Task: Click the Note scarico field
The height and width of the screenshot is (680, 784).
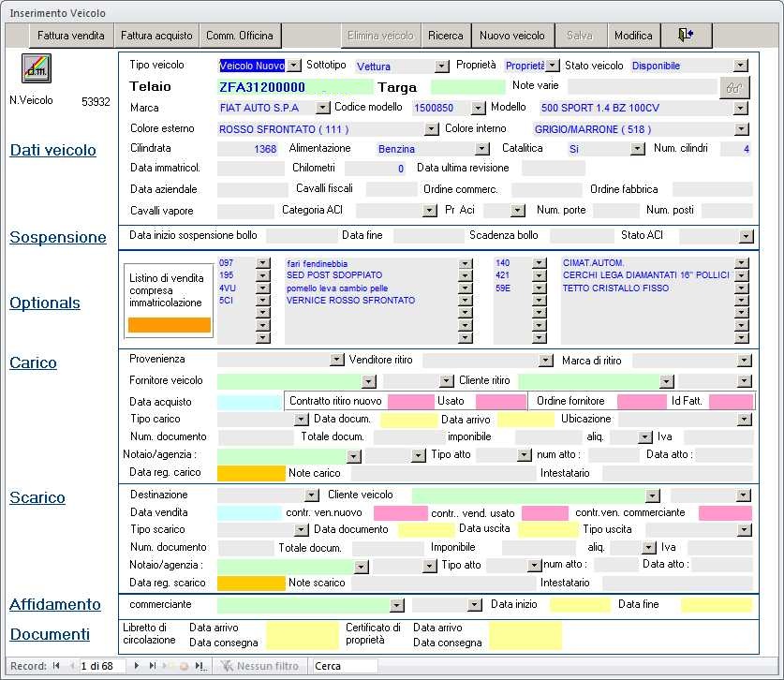Action: coord(443,583)
